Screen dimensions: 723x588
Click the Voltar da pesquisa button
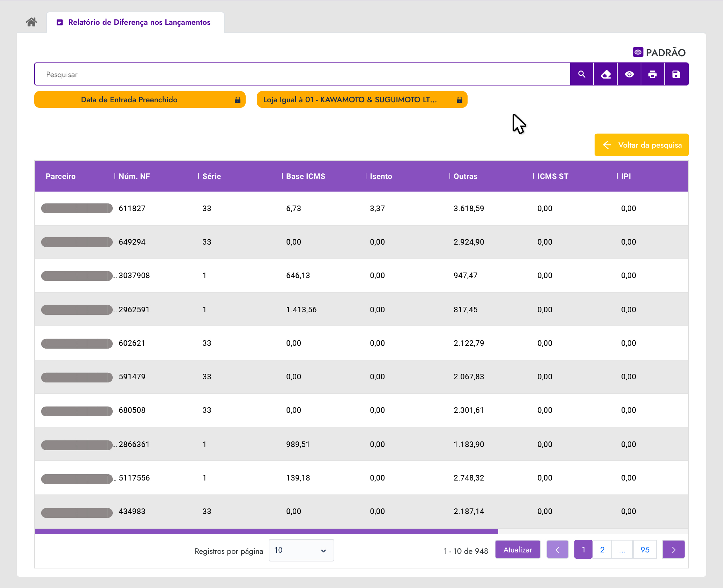click(641, 145)
